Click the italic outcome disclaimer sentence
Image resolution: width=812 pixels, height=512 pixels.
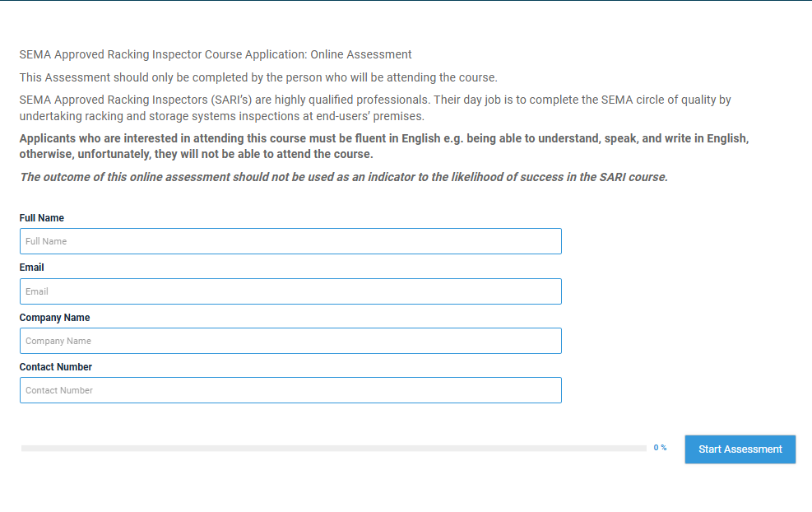(x=344, y=177)
